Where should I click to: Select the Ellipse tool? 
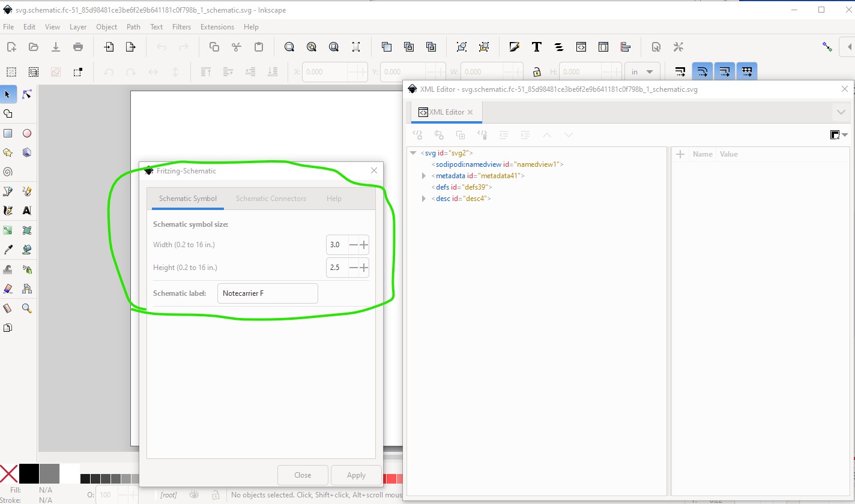pos(26,133)
